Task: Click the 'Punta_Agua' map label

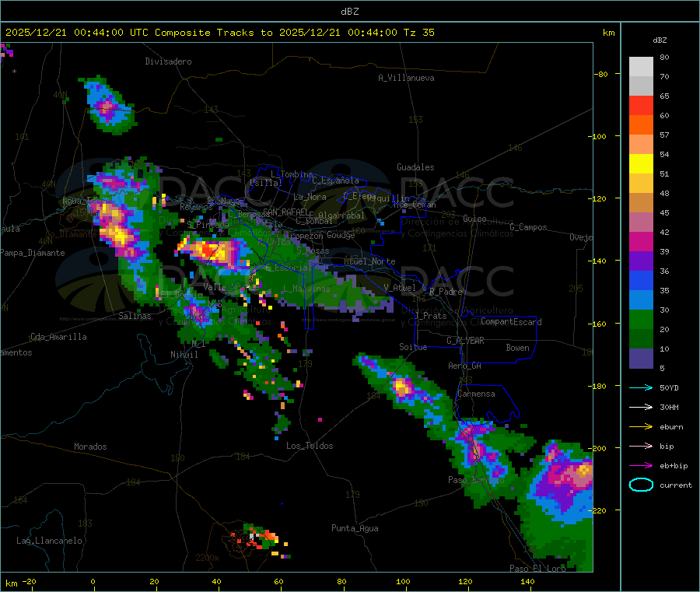Action: [x=355, y=528]
